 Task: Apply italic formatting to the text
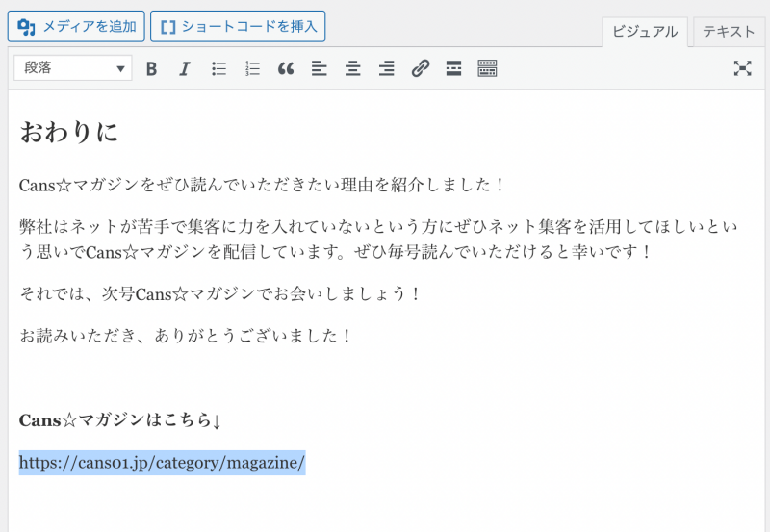tap(185, 68)
